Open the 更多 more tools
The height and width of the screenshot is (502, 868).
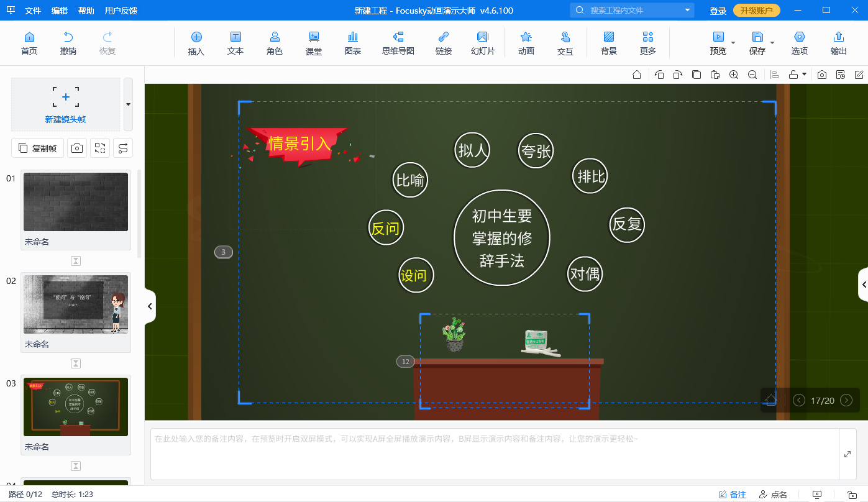click(648, 43)
